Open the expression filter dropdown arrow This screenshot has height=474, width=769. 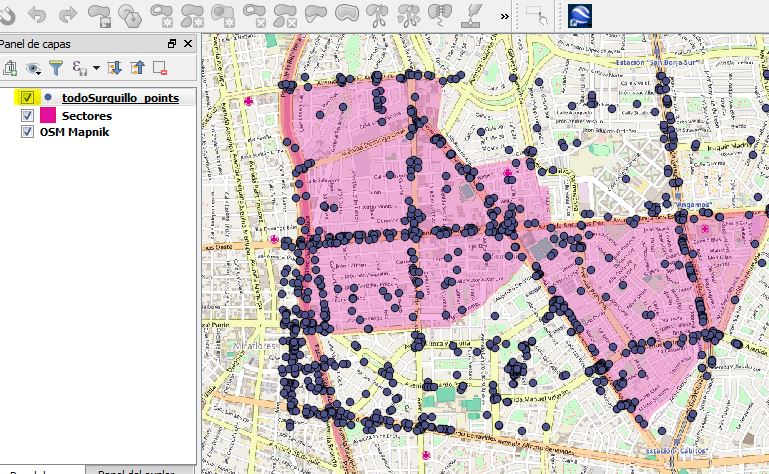tap(96, 68)
